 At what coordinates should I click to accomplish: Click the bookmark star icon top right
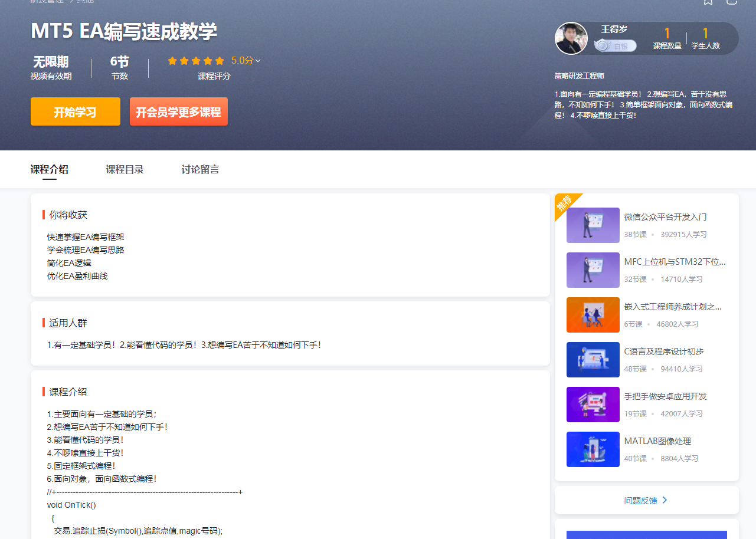pos(708,2)
